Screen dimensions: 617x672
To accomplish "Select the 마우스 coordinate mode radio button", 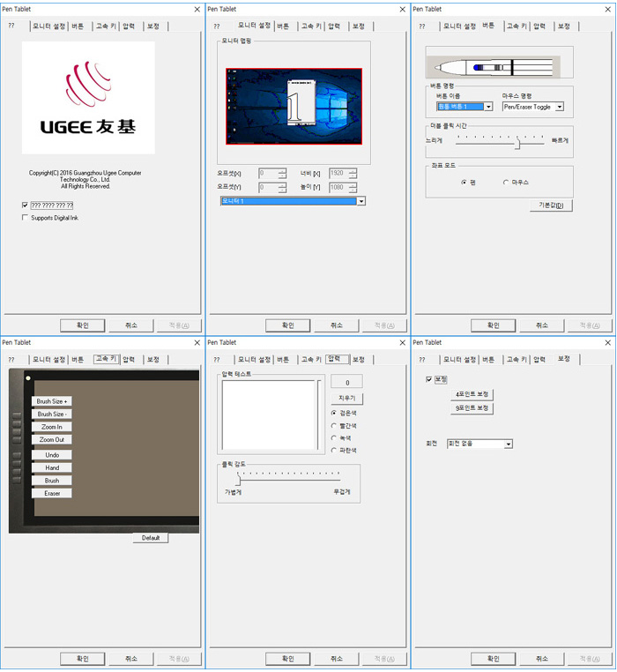I will tap(506, 183).
